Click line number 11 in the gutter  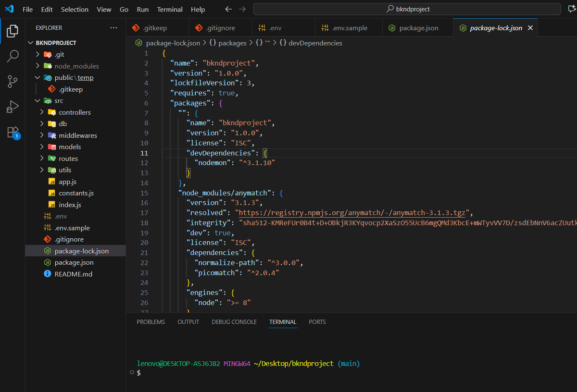pos(144,153)
